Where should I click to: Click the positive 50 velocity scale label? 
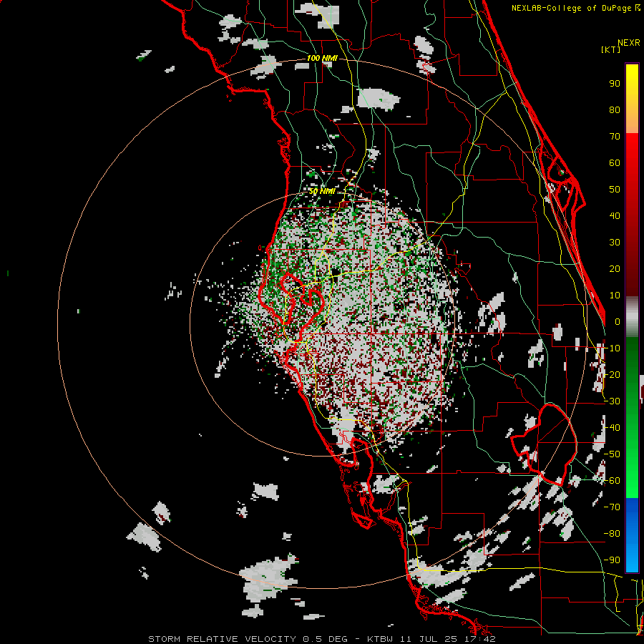point(615,190)
